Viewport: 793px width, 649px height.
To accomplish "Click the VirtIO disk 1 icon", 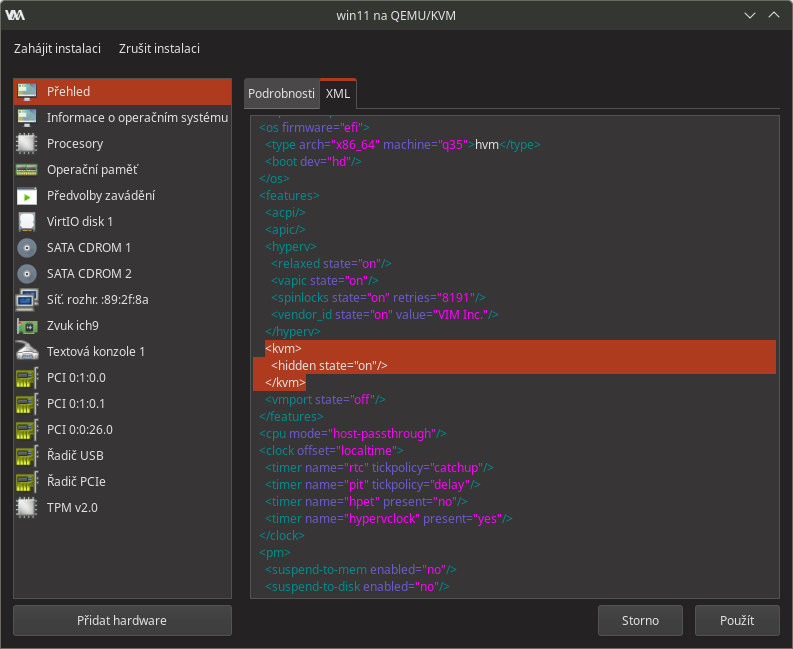I will point(27,222).
